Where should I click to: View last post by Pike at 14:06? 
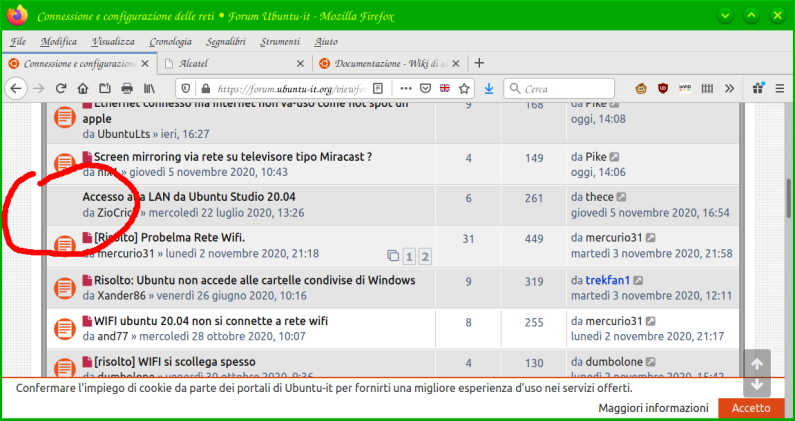pyautogui.click(x=615, y=157)
